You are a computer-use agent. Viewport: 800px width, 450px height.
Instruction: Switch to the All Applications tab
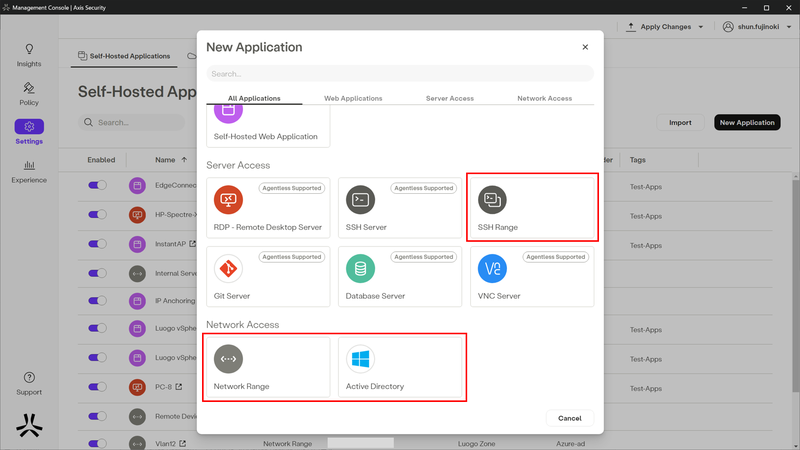tap(254, 98)
